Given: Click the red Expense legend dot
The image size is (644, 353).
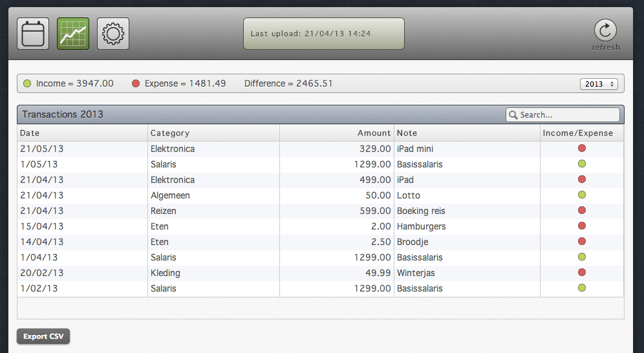Looking at the screenshot, I should [x=136, y=84].
